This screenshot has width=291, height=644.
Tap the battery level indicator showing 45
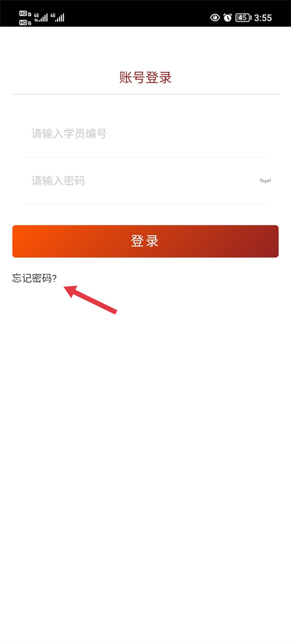pos(242,17)
